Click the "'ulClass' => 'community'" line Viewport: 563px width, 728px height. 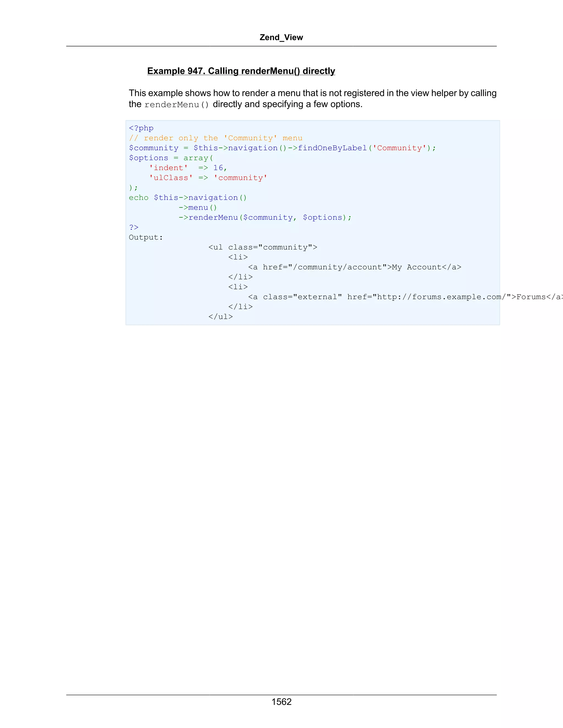click(208, 178)
